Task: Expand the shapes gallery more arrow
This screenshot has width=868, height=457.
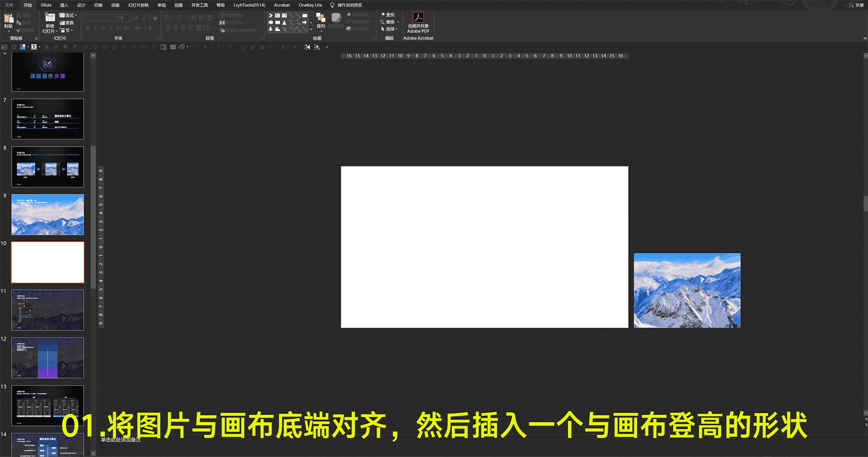Action: 311,29
